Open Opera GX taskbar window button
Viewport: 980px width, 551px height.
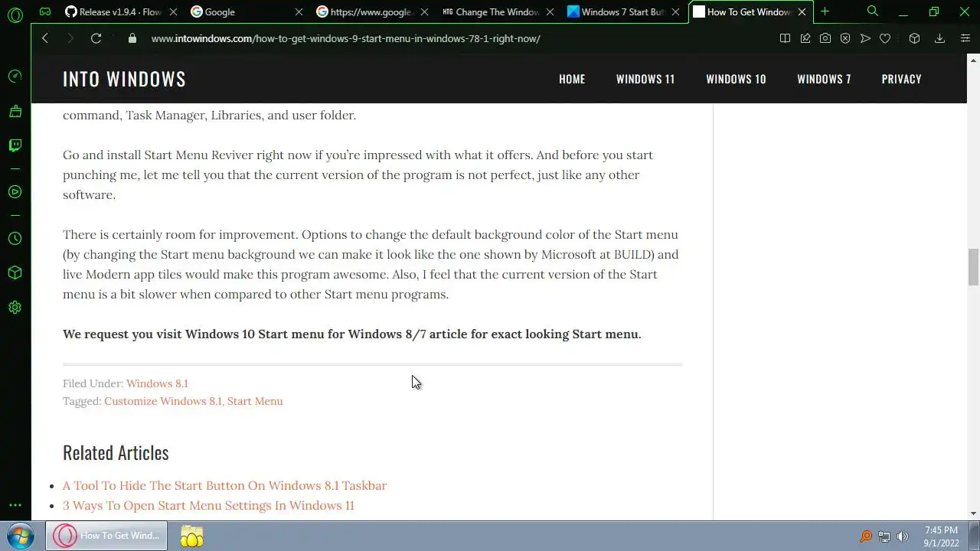(107, 536)
